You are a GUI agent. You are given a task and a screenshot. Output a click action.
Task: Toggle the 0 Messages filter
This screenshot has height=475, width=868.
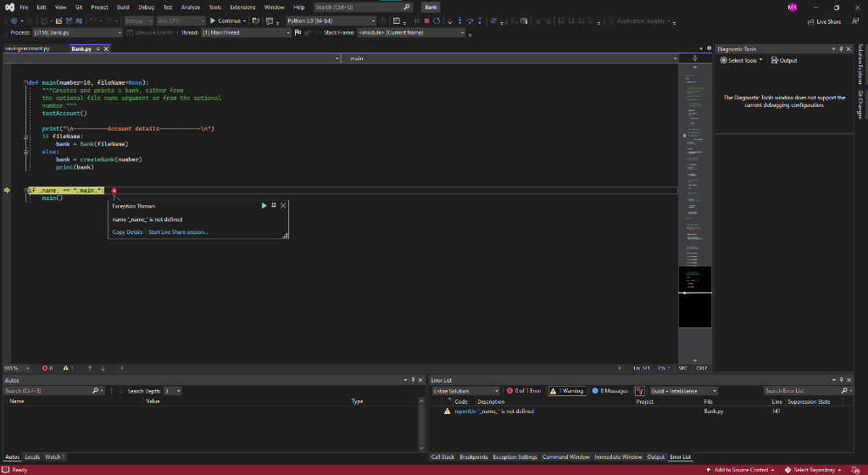tap(609, 391)
